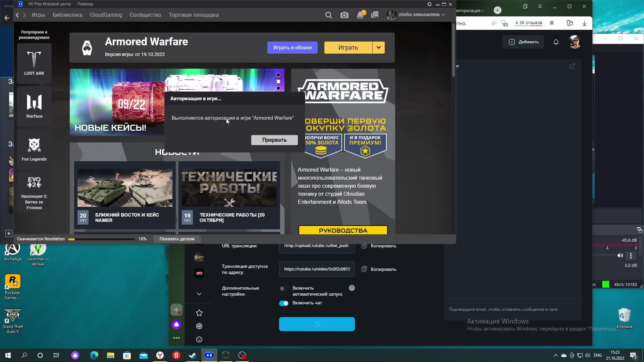Image resolution: width=644 pixels, height=362 pixels.
Task: Drag the volume slider at -45.6 dB
Action: (x=607, y=247)
